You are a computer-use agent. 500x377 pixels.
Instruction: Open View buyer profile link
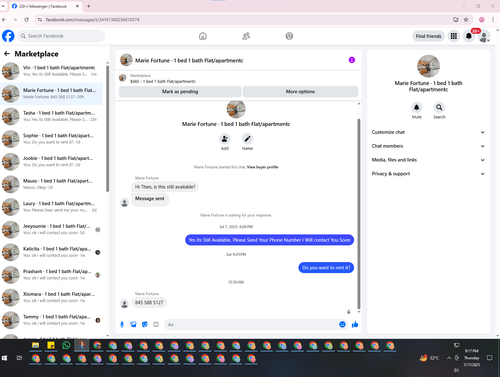coord(262,167)
